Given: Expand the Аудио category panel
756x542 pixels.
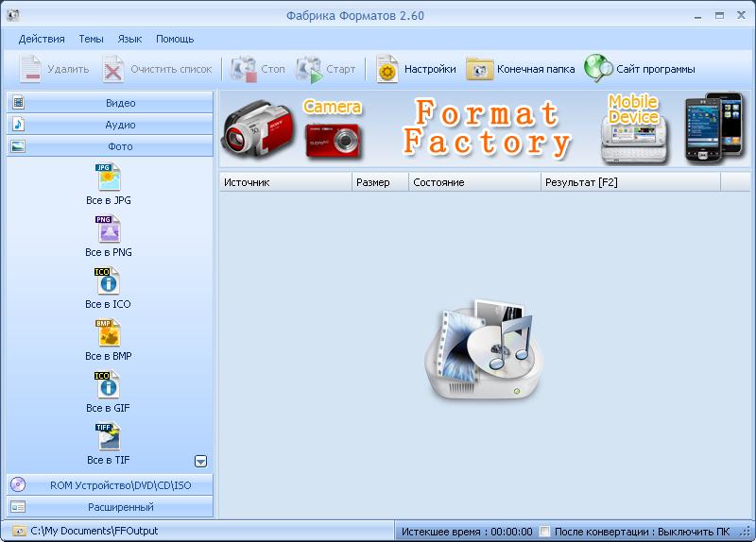Looking at the screenshot, I should (x=110, y=125).
